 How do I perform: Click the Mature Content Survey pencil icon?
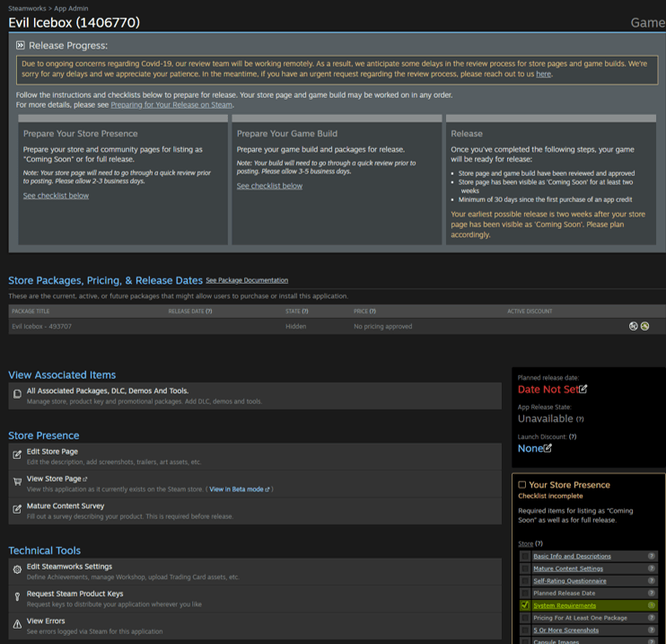click(17, 509)
